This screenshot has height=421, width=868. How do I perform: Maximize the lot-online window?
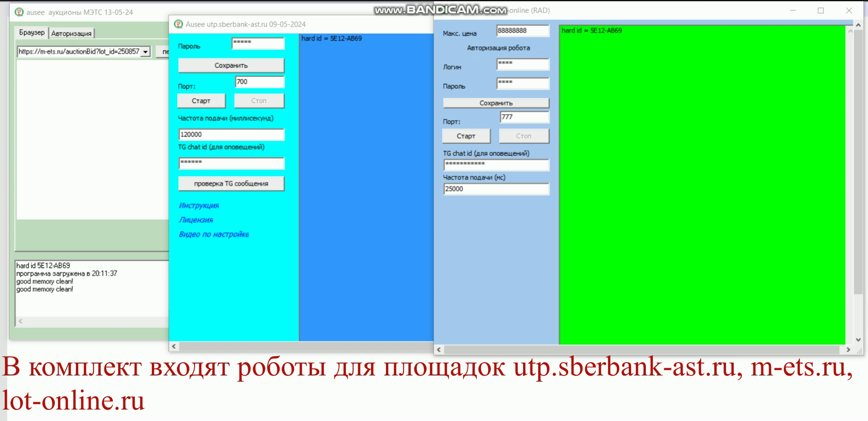pyautogui.click(x=821, y=11)
